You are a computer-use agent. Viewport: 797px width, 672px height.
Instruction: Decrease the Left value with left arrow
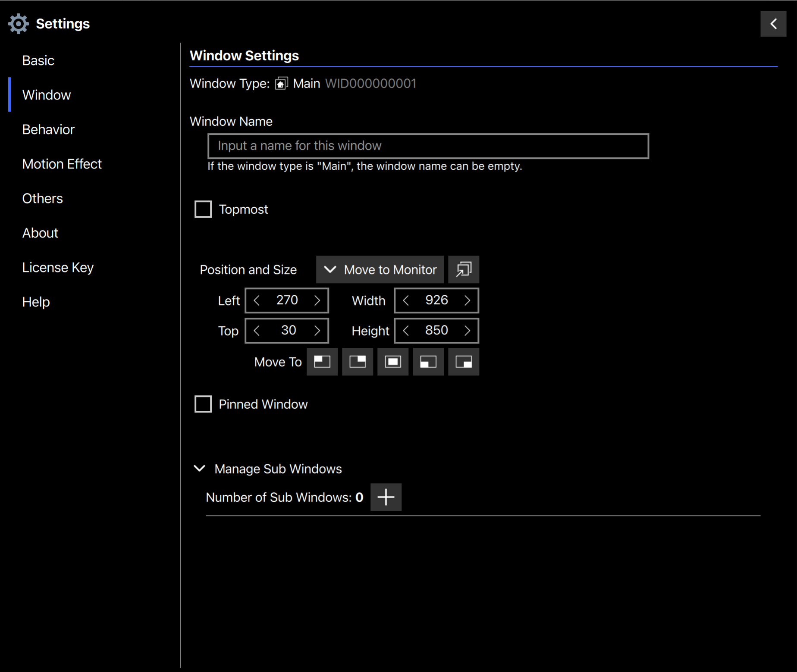257,300
